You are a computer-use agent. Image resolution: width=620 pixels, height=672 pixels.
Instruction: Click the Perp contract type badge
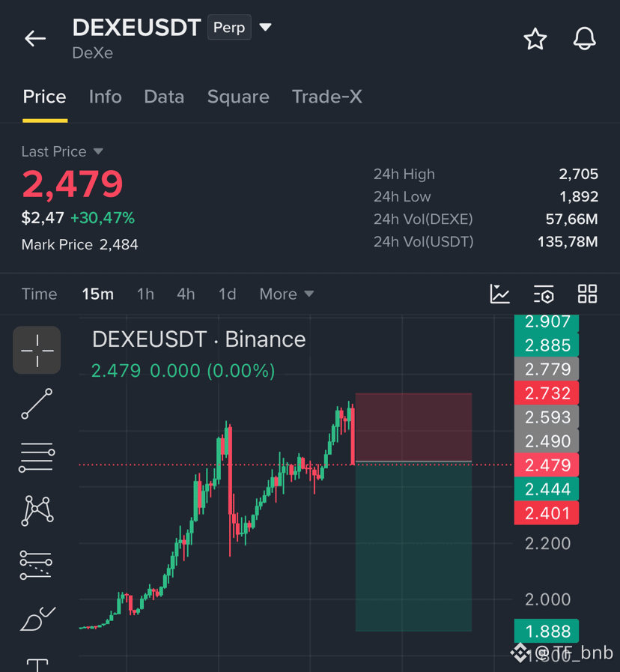pos(229,28)
